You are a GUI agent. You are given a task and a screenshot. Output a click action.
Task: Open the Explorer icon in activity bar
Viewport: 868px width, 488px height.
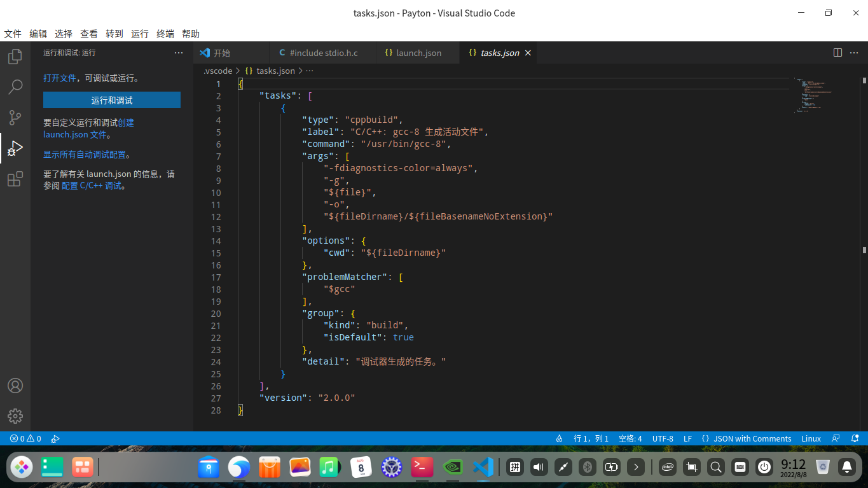pos(15,57)
